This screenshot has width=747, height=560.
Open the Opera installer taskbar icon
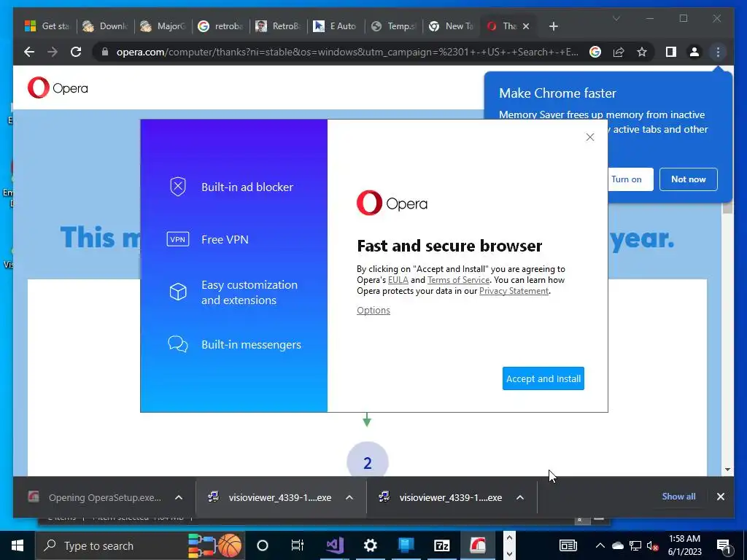(x=477, y=545)
